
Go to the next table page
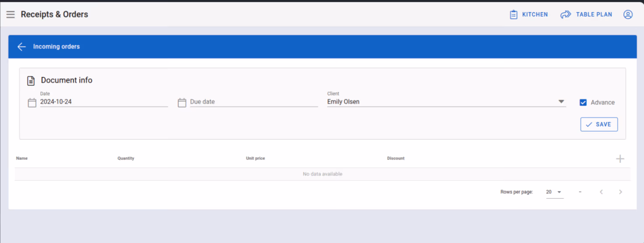620,192
